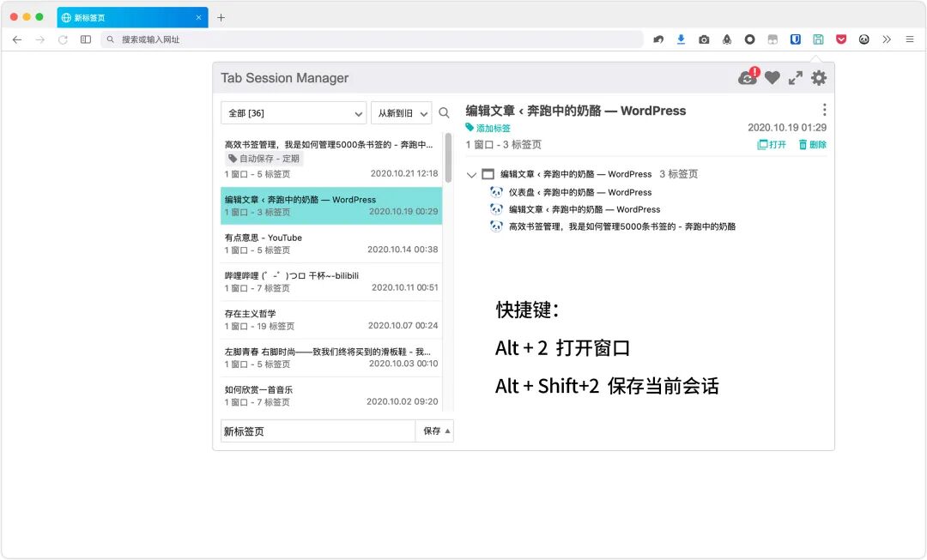Select the highlighted 编辑文章 WordPress session
This screenshot has width=927, height=560.
(x=331, y=206)
